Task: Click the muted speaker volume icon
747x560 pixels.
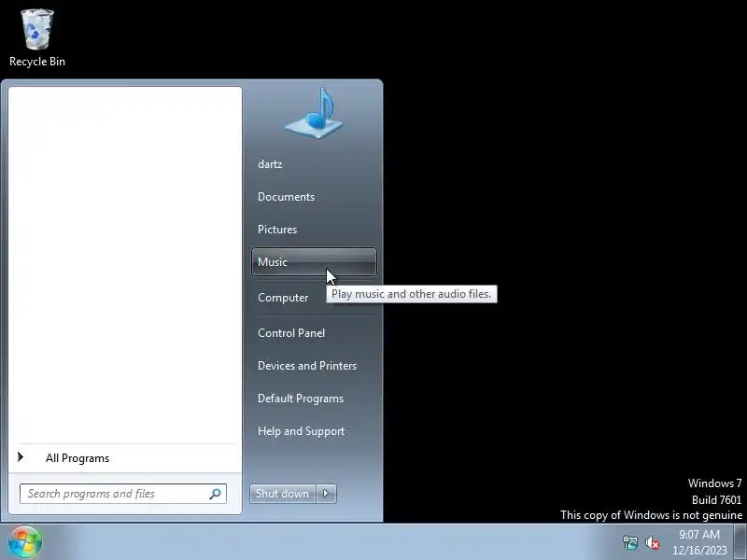Action: [652, 543]
